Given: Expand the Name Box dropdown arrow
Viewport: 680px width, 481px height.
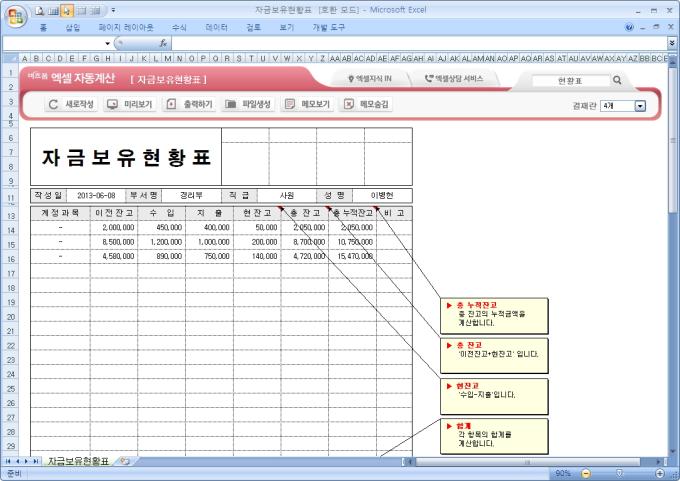Looking at the screenshot, I should 107,43.
